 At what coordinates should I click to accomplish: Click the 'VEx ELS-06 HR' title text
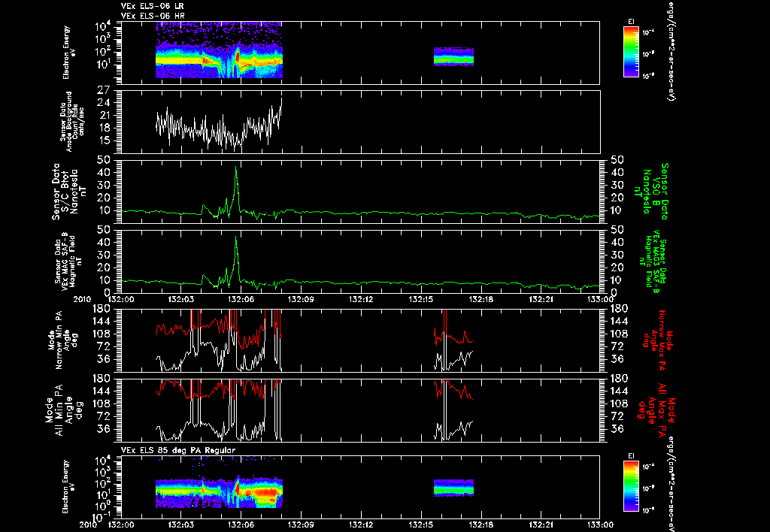pyautogui.click(x=153, y=17)
